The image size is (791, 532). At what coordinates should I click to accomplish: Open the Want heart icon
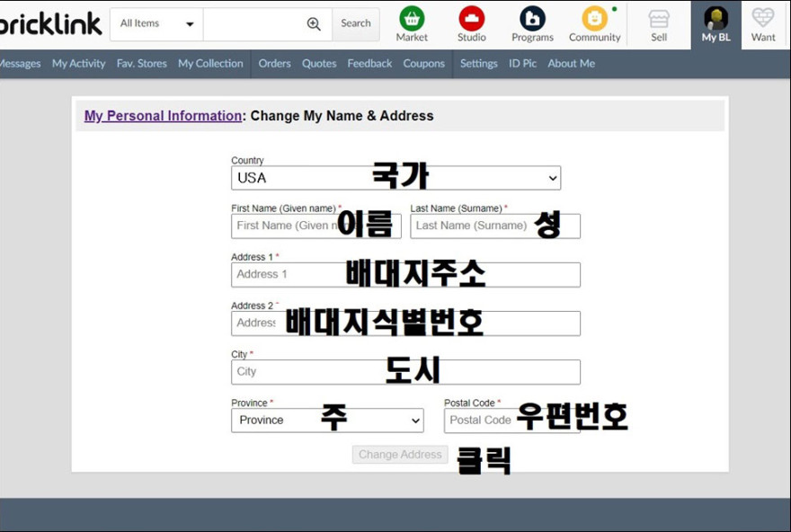click(x=763, y=18)
